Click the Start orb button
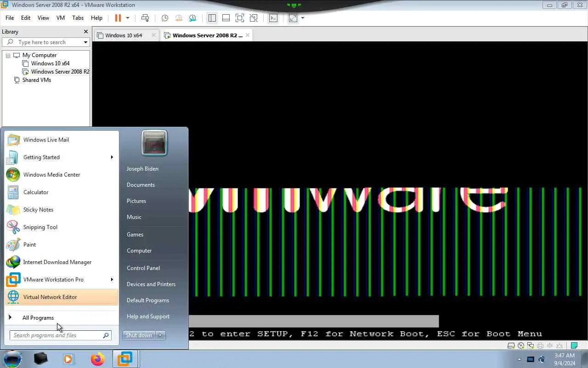 click(13, 359)
